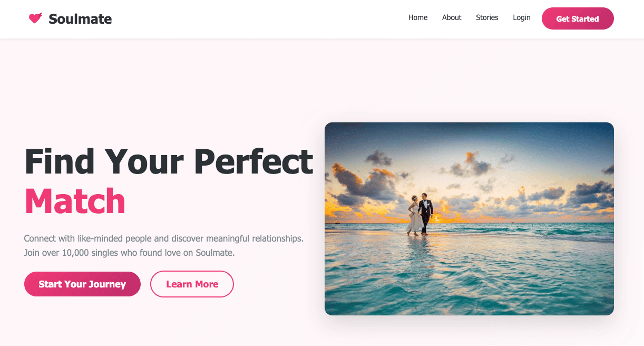Open the Home nav link
The height and width of the screenshot is (346, 644).
pyautogui.click(x=418, y=17)
